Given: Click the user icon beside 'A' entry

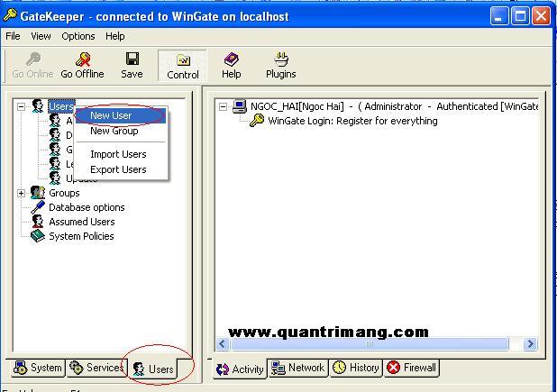Looking at the screenshot, I should tap(55, 121).
